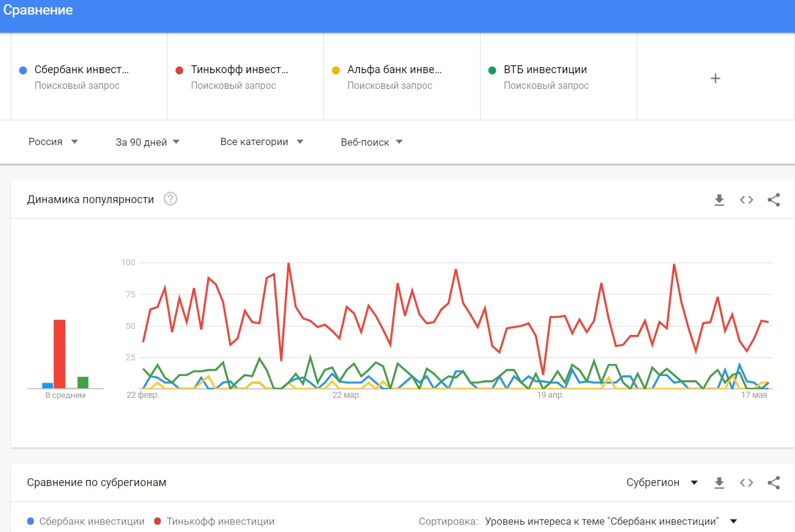The image size is (795, 532).
Task: Open the Все категории dropdown
Action: pos(262,142)
